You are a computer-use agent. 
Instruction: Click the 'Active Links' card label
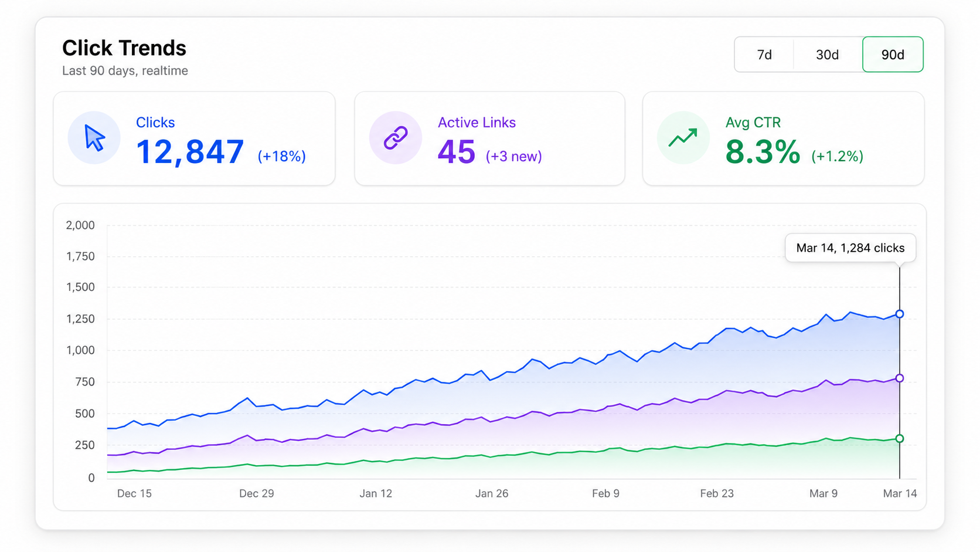pos(477,123)
